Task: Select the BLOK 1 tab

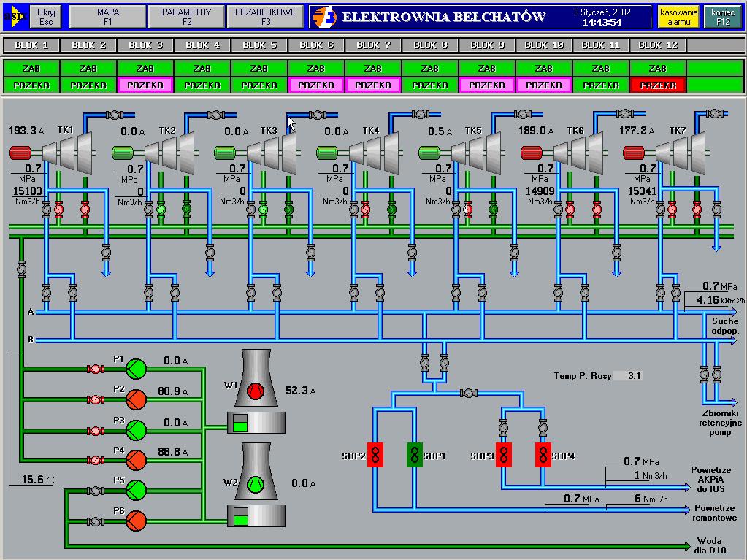Action: pyautogui.click(x=31, y=45)
